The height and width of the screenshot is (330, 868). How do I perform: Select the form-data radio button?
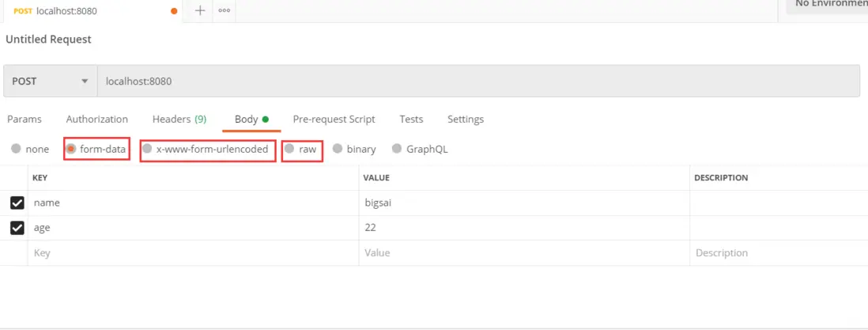pyautogui.click(x=71, y=149)
